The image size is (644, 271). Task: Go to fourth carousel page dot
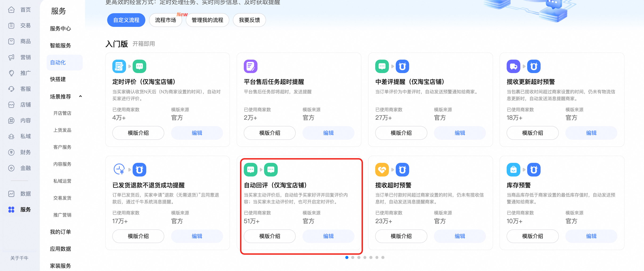(x=365, y=258)
